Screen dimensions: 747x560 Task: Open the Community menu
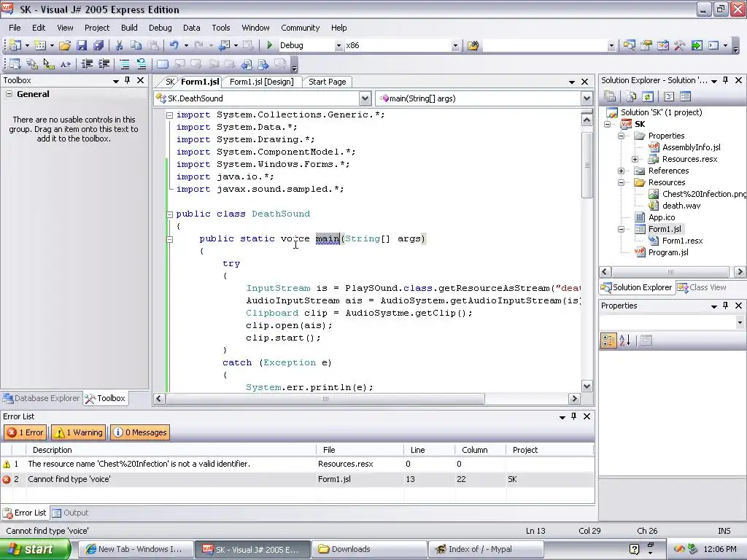tap(300, 28)
